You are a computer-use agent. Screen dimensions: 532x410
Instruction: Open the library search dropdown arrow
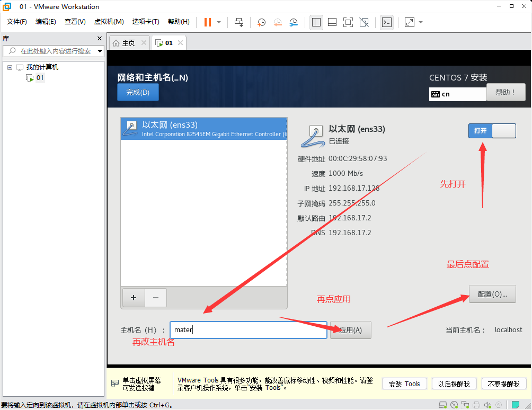point(100,51)
